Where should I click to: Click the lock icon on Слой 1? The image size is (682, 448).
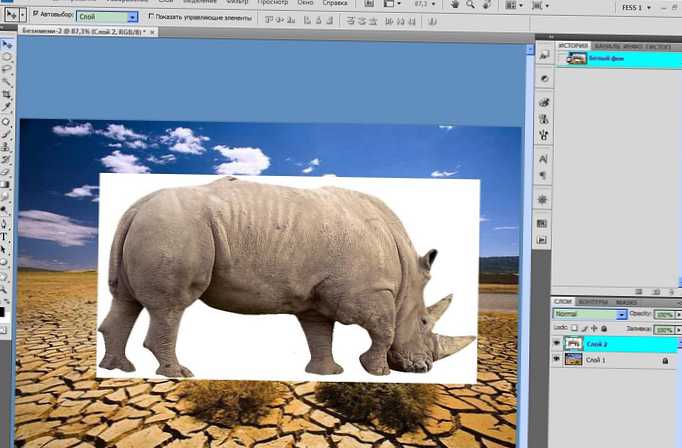(x=665, y=361)
